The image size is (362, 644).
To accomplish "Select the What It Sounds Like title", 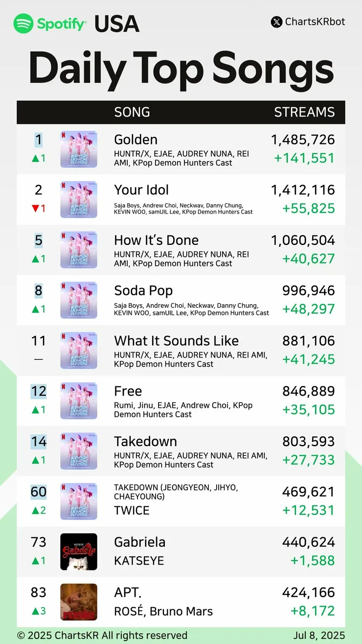I will click(x=176, y=340).
